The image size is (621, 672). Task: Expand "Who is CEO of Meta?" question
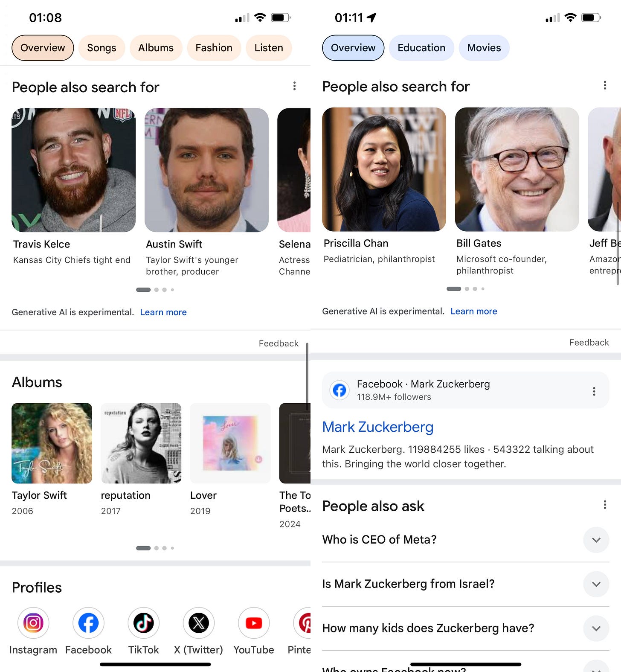coord(465,540)
